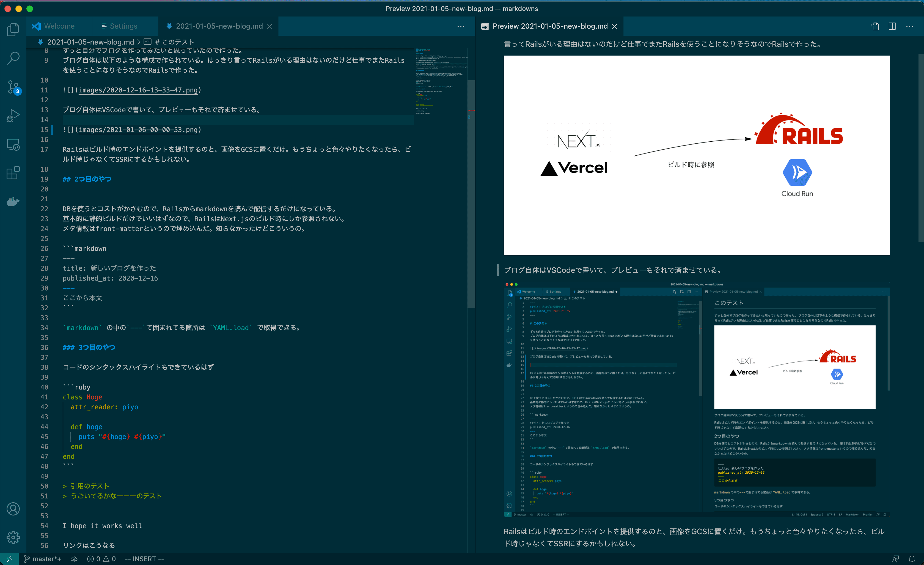This screenshot has height=565, width=924.
Task: Click the breadcrumb chevron separator
Action: pos(139,42)
